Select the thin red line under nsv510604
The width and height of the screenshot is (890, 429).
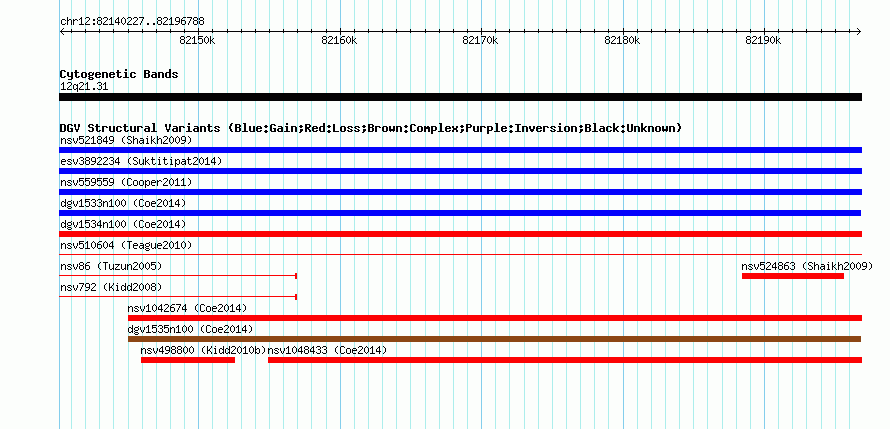click(x=460, y=255)
